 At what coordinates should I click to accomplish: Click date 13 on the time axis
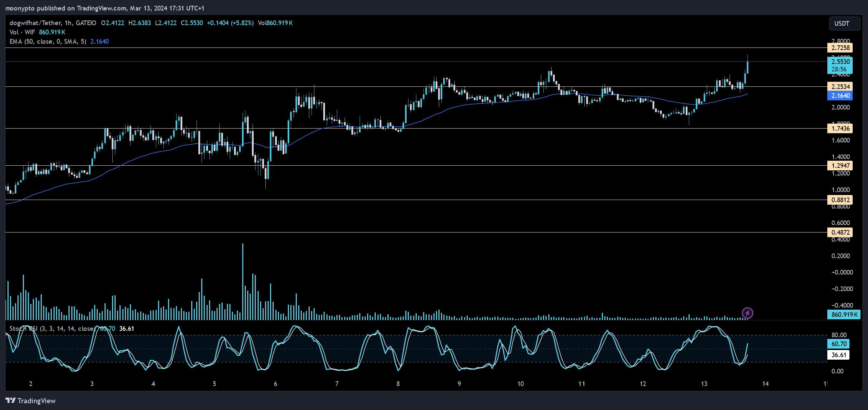click(704, 384)
